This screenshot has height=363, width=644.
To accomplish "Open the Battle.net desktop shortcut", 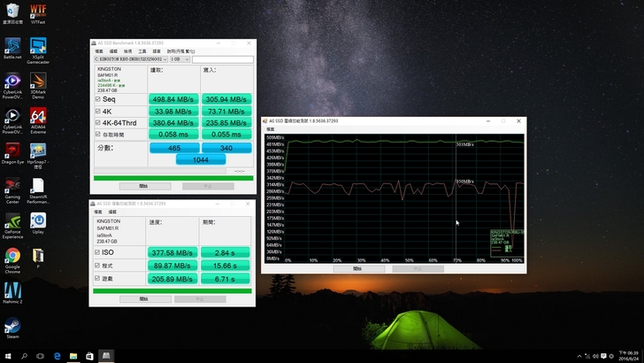I will 12,45.
